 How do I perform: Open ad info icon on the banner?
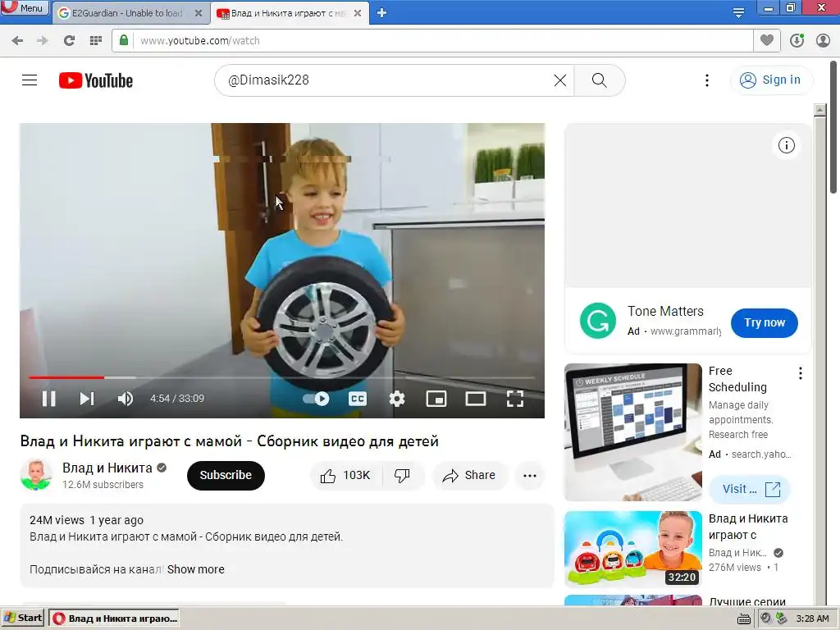[x=787, y=145]
